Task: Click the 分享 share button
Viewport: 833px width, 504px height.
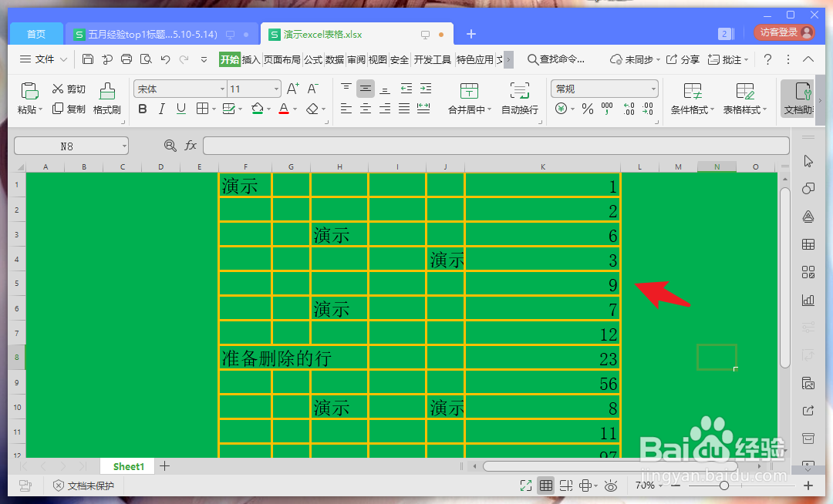Action: point(683,59)
